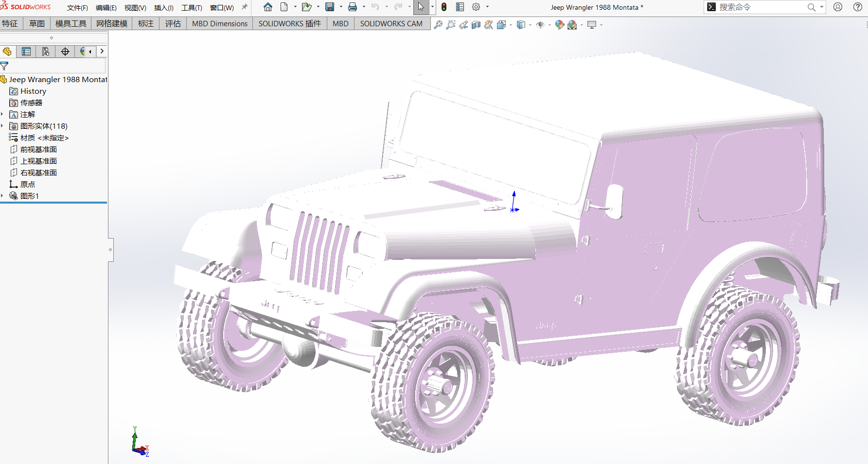Open the Options gear dropdown arrow
The width and height of the screenshot is (868, 464).
tap(487, 7)
